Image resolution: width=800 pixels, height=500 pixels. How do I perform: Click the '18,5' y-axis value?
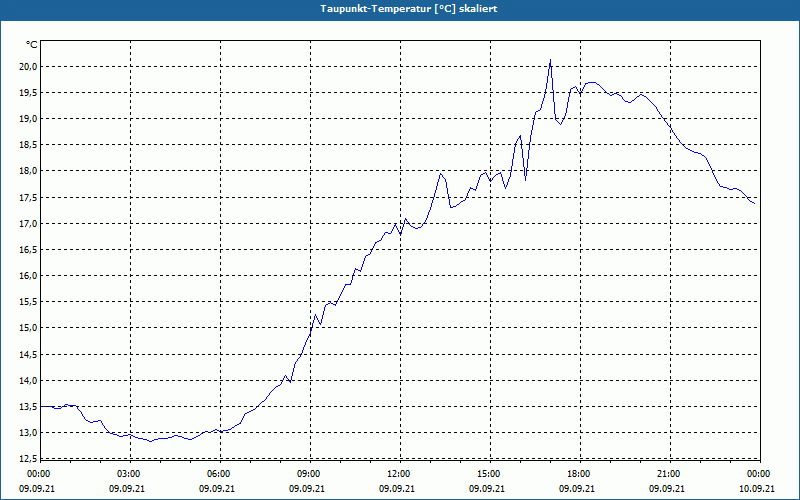point(29,145)
